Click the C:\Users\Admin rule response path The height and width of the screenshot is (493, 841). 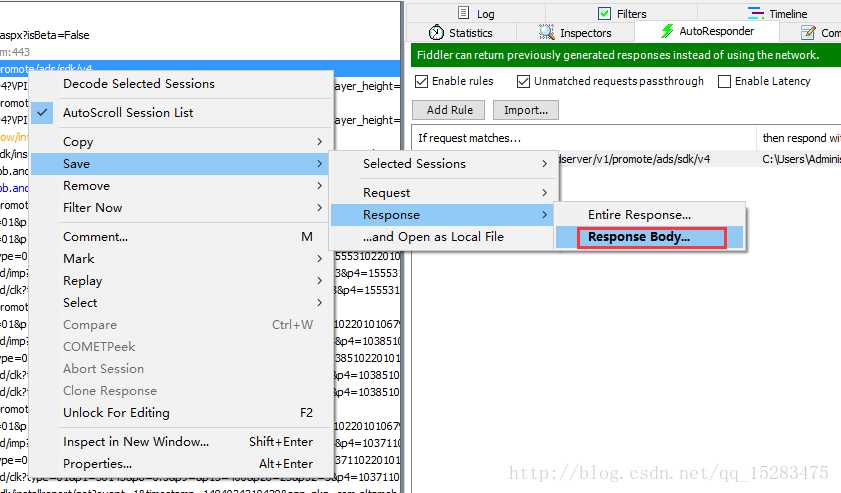click(x=801, y=159)
